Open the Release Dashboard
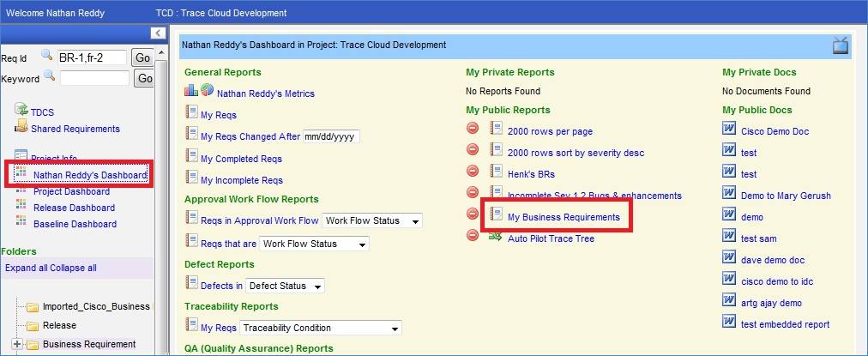The image size is (868, 356). [x=74, y=208]
